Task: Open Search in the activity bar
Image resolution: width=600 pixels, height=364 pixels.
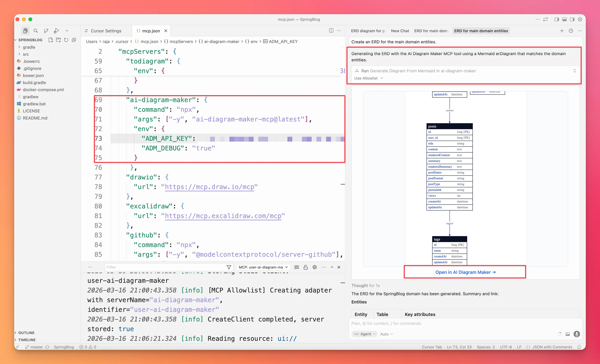Action: tap(36, 31)
